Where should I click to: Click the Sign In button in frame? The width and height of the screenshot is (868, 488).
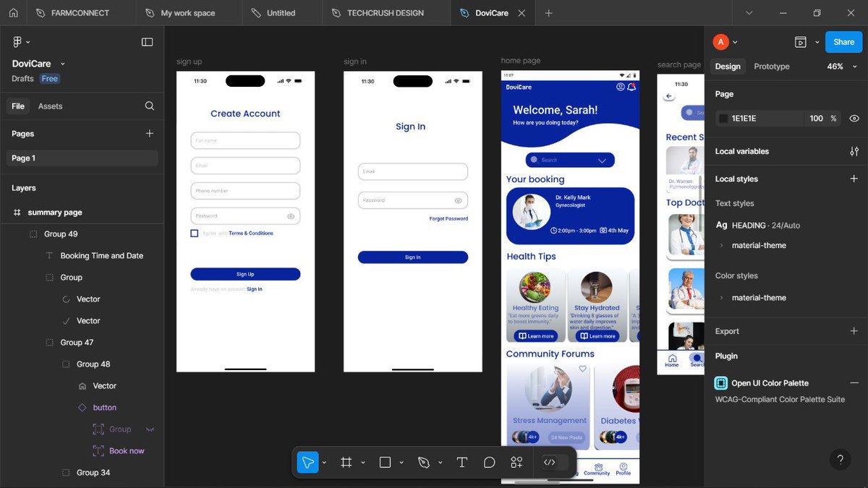tap(413, 257)
